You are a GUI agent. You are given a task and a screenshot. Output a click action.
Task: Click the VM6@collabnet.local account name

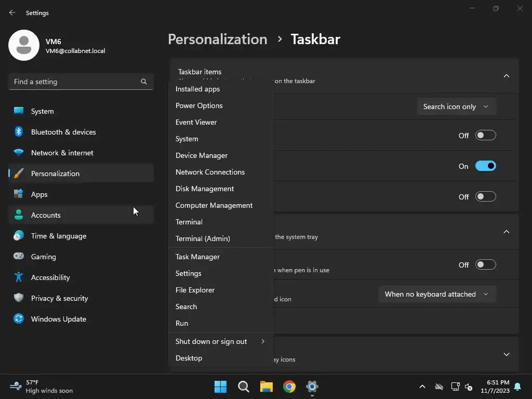click(75, 51)
